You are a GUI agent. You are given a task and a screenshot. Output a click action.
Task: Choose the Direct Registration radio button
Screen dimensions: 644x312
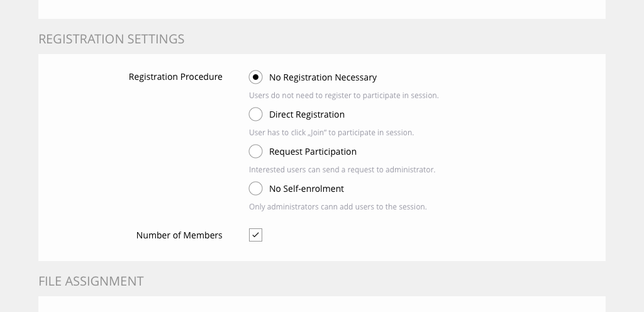point(255,114)
